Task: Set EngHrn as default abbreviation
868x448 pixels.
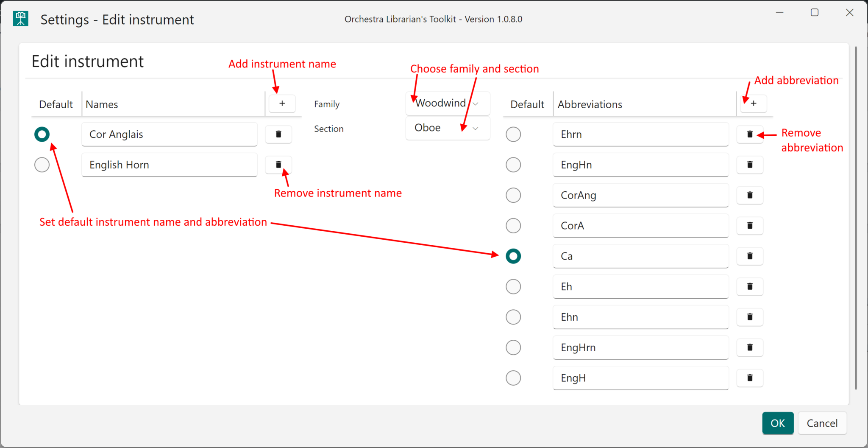Action: (513, 347)
